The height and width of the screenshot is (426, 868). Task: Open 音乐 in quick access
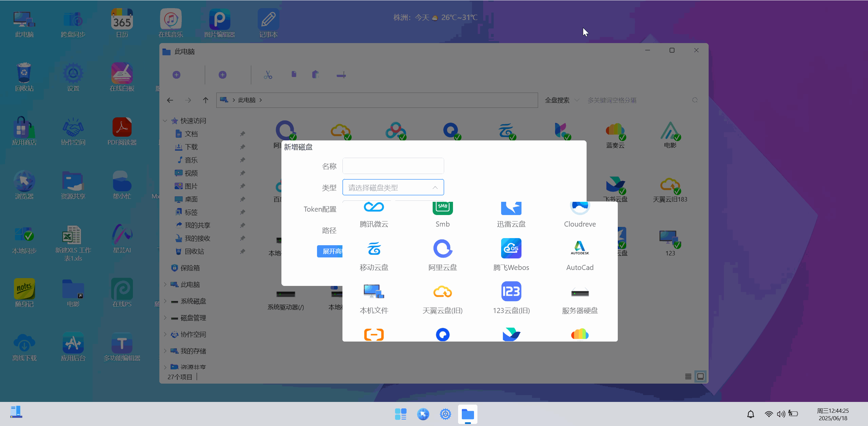pos(187,160)
